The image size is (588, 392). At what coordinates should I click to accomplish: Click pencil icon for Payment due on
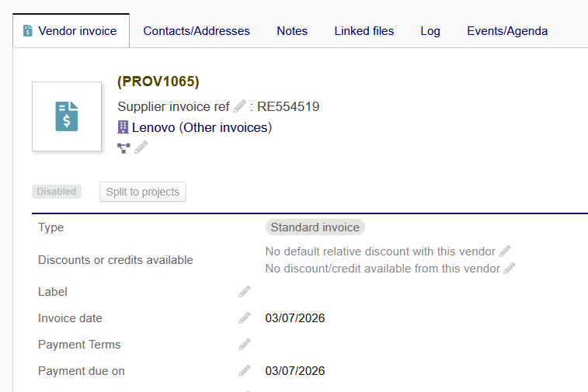click(x=245, y=371)
